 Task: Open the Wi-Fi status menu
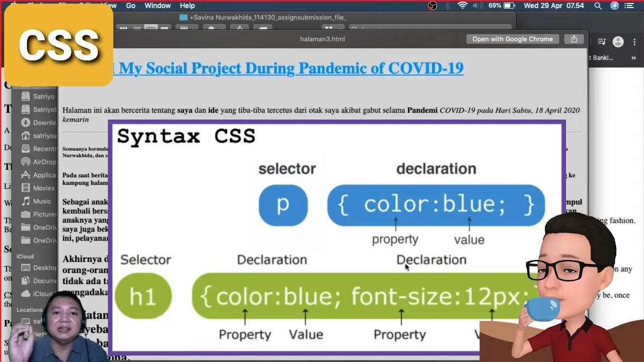(462, 6)
